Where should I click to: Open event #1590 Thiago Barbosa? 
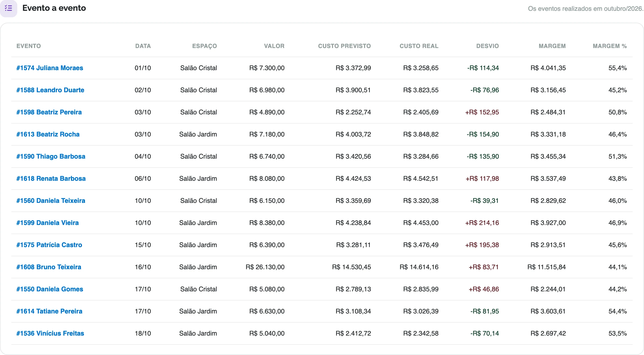51,156
